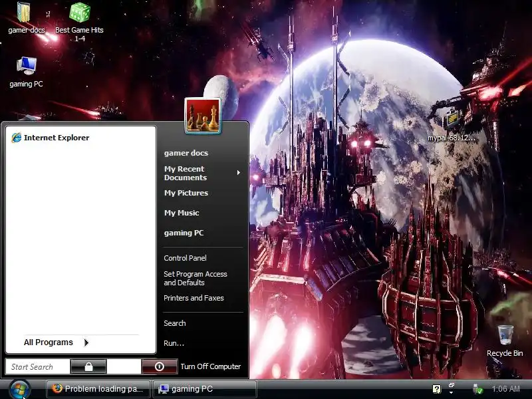This screenshot has height=399, width=532.
Task: Expand All Programs list
Action: coord(57,342)
